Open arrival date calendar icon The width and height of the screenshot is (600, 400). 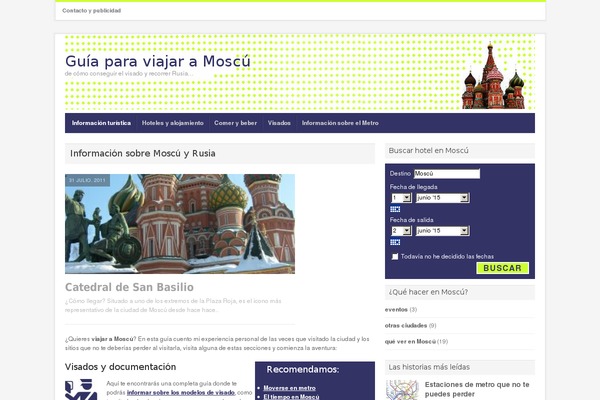(395, 209)
